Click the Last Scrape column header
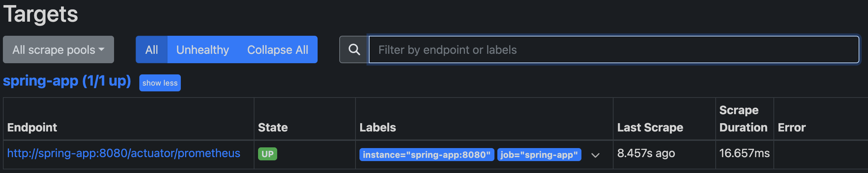868x173 pixels. (x=650, y=127)
